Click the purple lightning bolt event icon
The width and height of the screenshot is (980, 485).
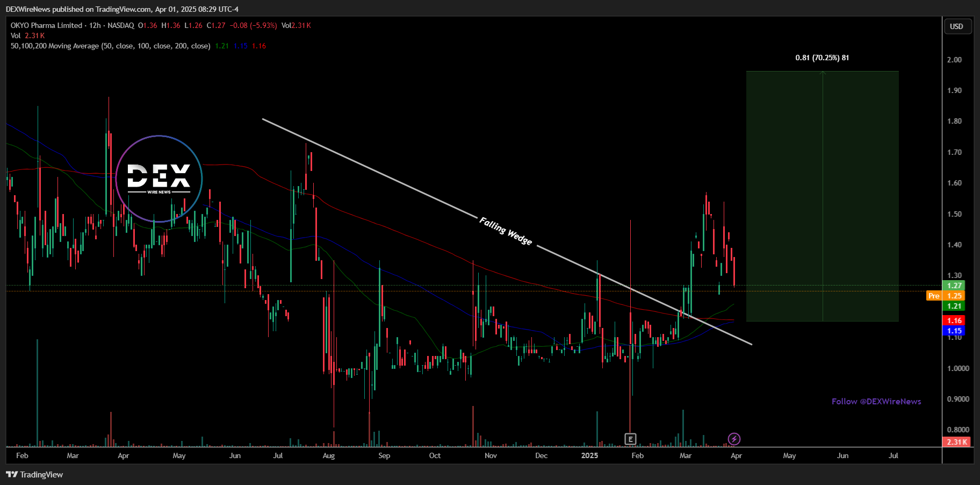pos(734,439)
